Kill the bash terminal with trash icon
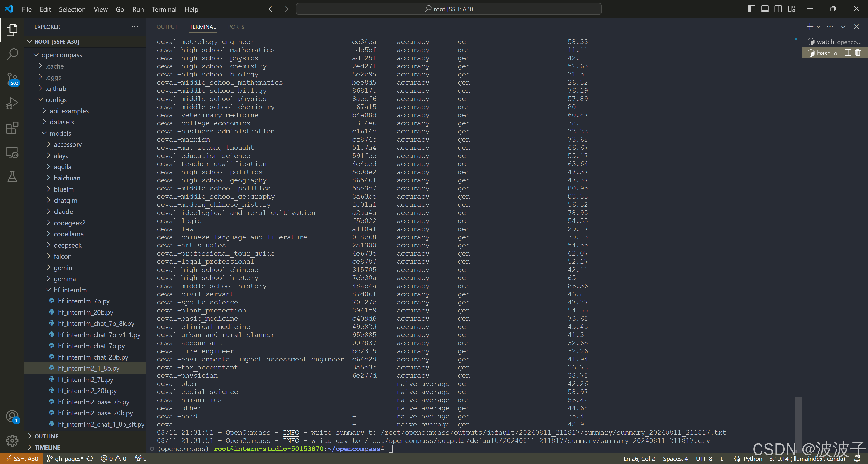868x464 pixels. coord(858,53)
